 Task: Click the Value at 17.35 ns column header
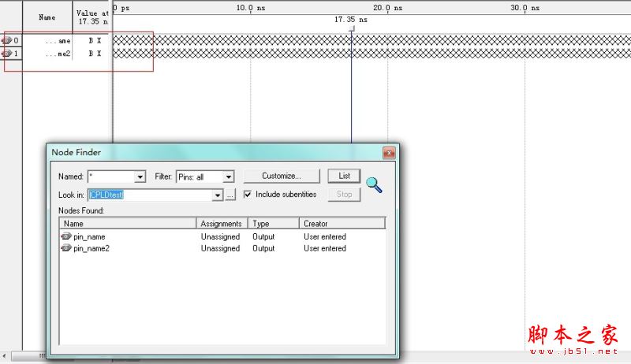(x=92, y=17)
